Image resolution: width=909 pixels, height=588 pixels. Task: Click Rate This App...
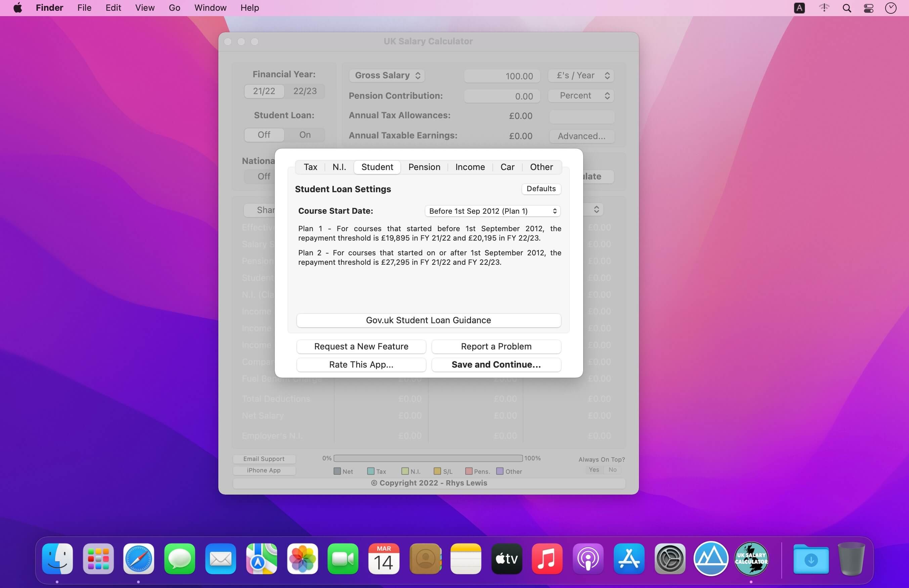[361, 365]
